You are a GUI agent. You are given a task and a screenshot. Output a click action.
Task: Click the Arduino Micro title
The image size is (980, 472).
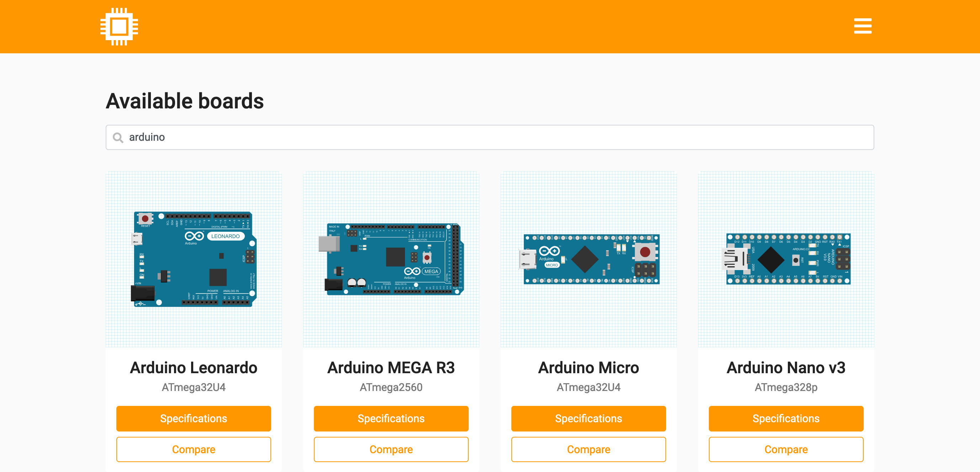pyautogui.click(x=589, y=368)
